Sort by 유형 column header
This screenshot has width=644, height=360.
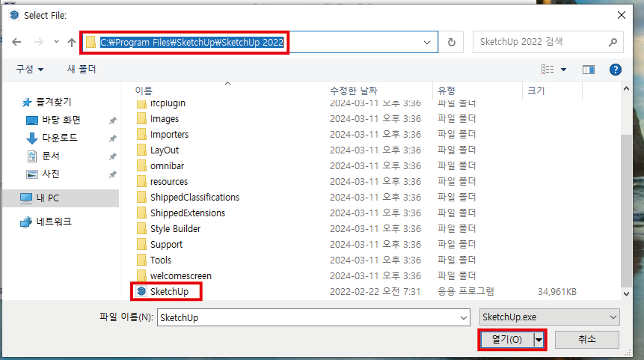[447, 91]
